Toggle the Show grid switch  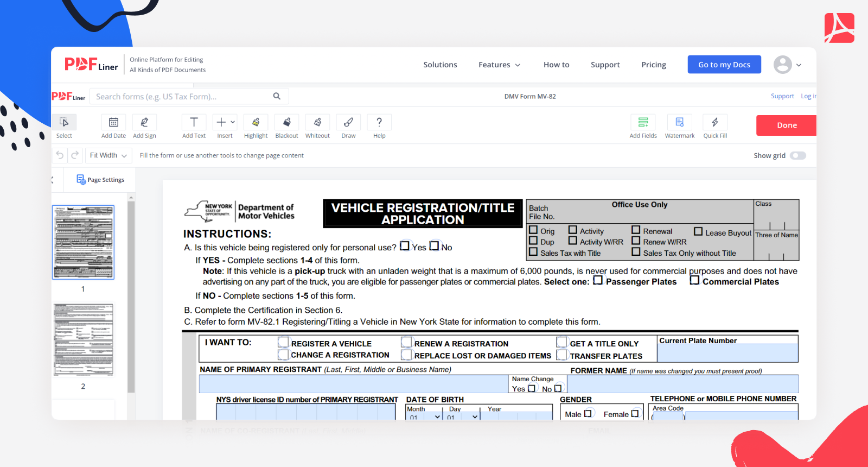797,156
